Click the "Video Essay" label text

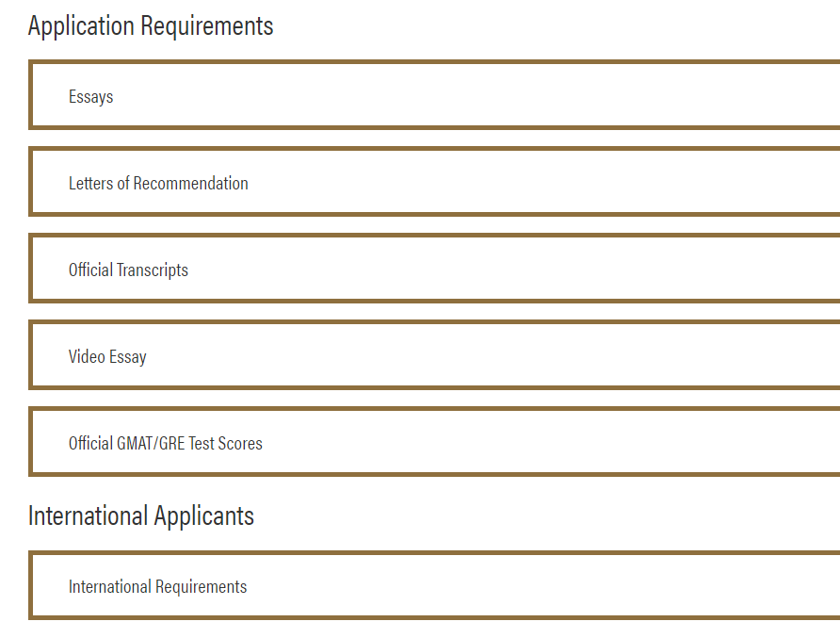pyautogui.click(x=107, y=356)
